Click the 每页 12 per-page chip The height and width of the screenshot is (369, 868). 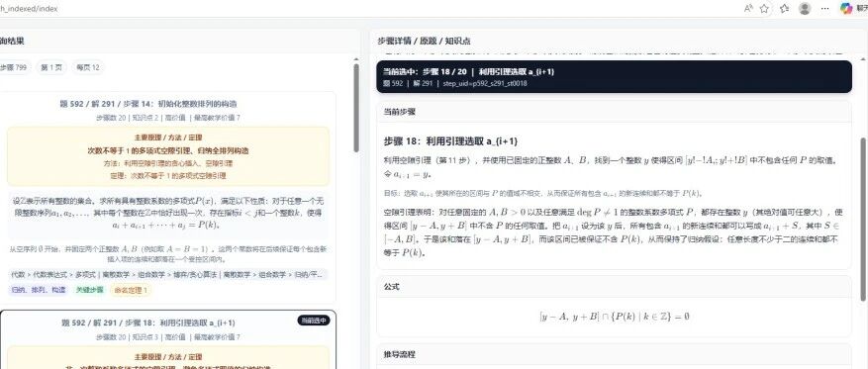[87, 67]
